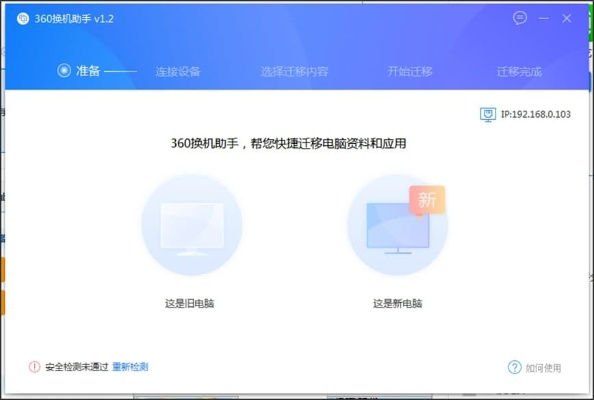Go to the 迁移完成 step
594x400 pixels.
tap(519, 71)
